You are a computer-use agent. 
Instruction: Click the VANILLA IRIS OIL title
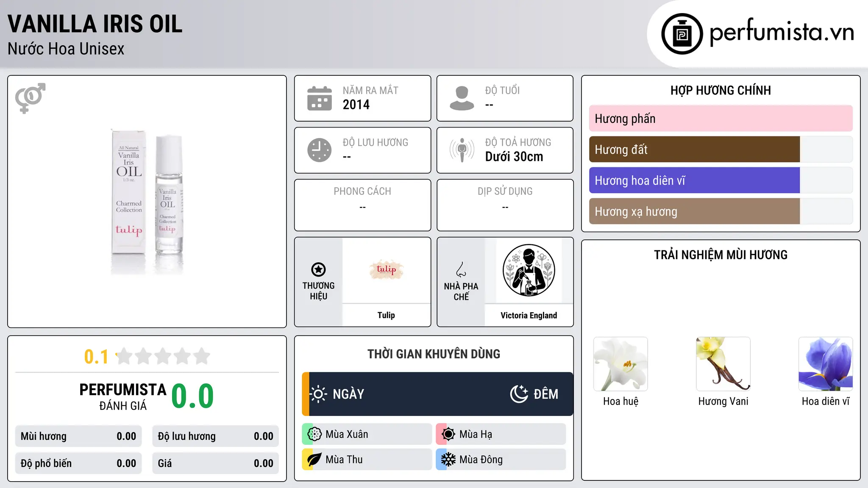pos(95,24)
